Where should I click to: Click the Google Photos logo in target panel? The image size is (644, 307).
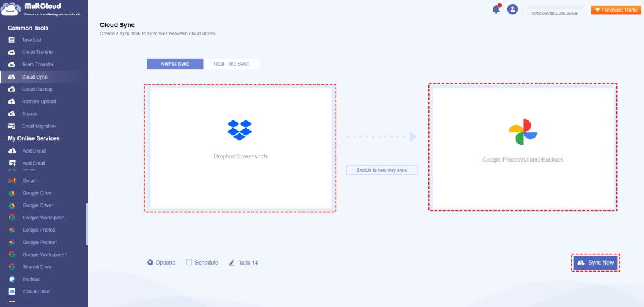click(523, 132)
